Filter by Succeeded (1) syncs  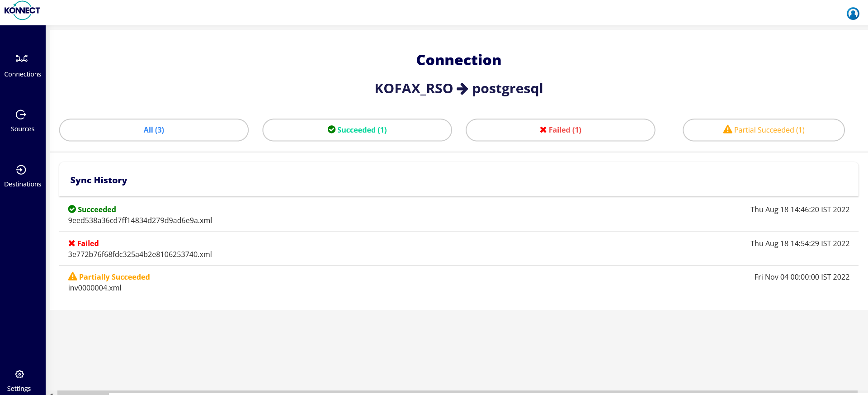point(357,130)
